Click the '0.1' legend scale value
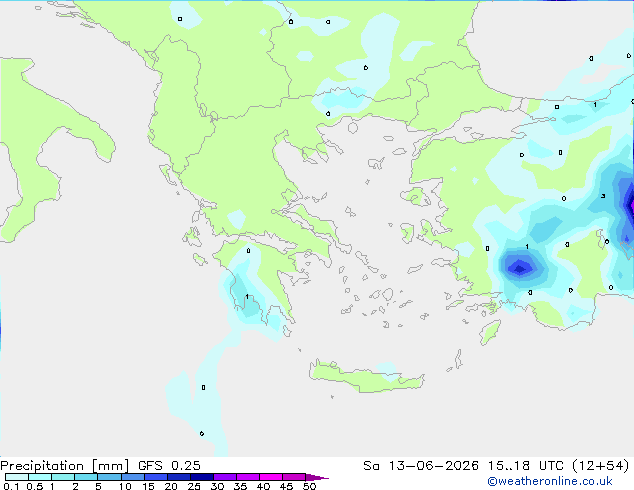The height and width of the screenshot is (490, 634). tap(11, 486)
